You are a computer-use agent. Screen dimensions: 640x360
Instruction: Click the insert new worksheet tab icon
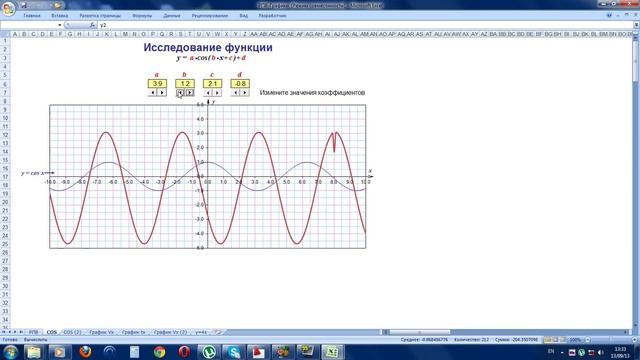click(218, 332)
